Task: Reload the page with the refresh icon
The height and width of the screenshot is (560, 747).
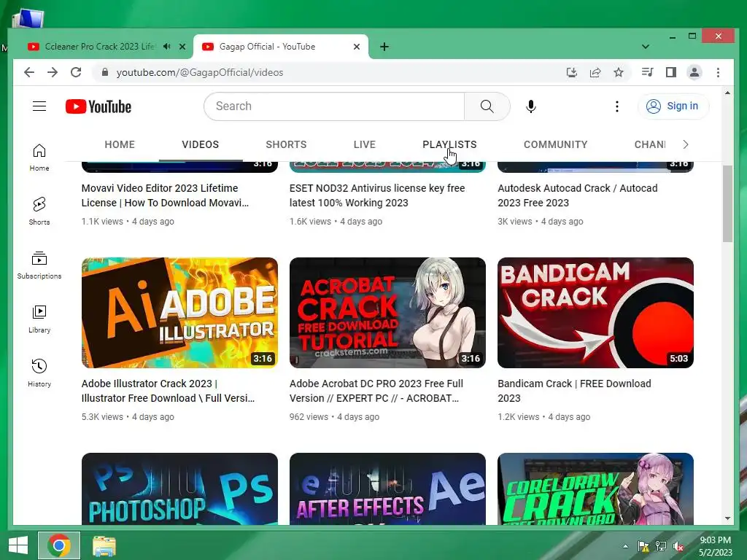Action: [76, 72]
